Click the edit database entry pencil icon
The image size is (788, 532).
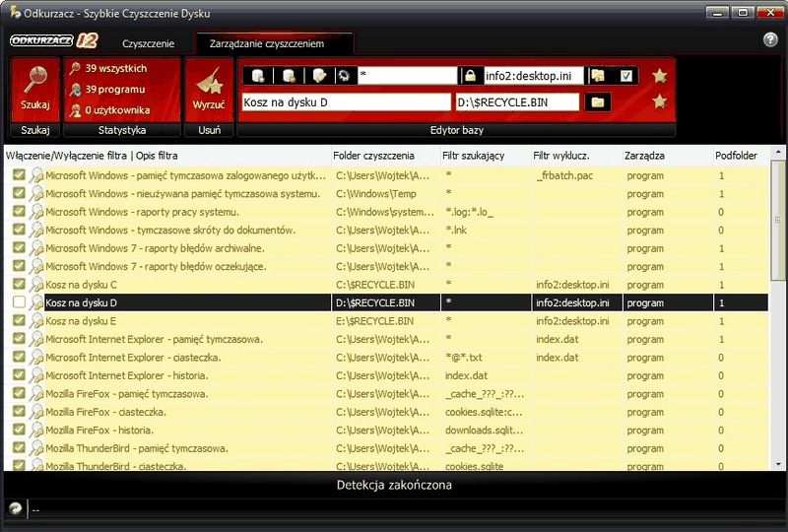[x=319, y=76]
